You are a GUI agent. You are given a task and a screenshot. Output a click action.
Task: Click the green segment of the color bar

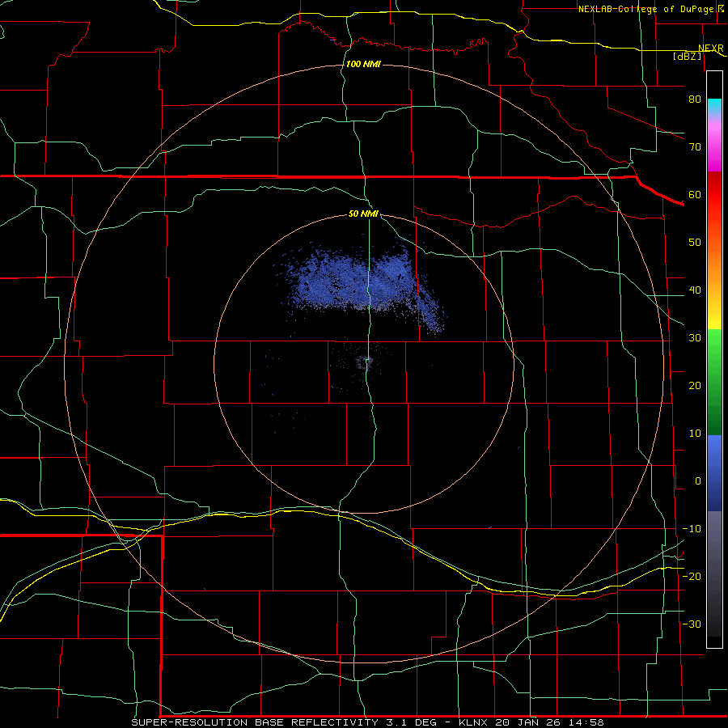[x=714, y=382]
